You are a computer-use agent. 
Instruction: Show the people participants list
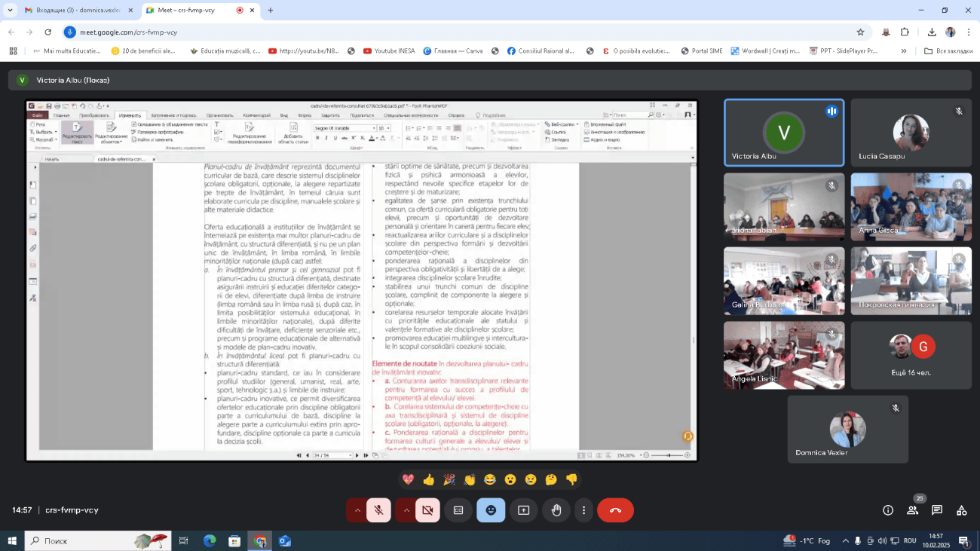[x=913, y=510]
